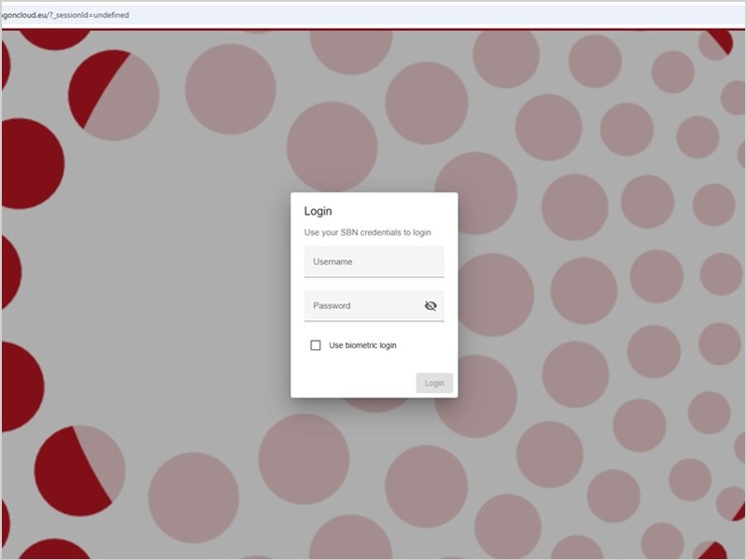Toggle the password visibility eye icon
Viewport: 747px width, 560px height.
(x=430, y=305)
